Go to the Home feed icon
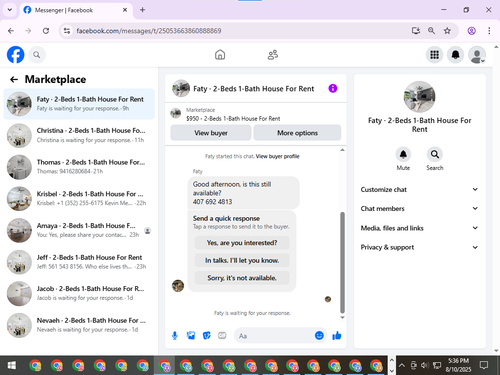This screenshot has height=375, width=500. (x=220, y=55)
